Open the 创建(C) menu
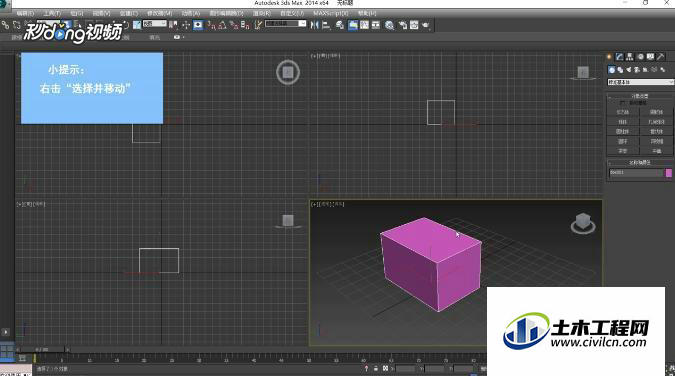The width and height of the screenshot is (675, 376). pyautogui.click(x=129, y=13)
